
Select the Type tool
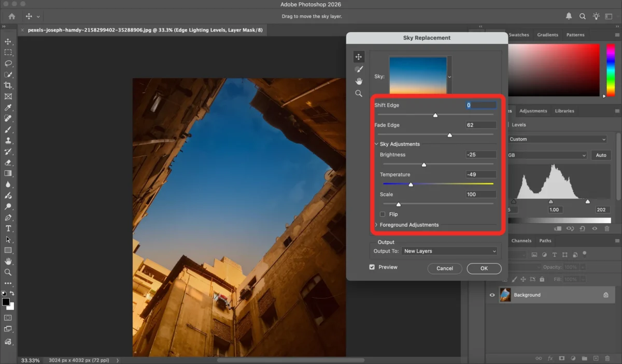(x=8, y=228)
